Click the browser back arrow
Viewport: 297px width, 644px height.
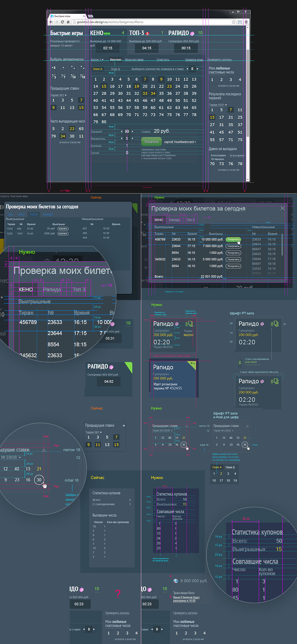[x=51, y=22]
